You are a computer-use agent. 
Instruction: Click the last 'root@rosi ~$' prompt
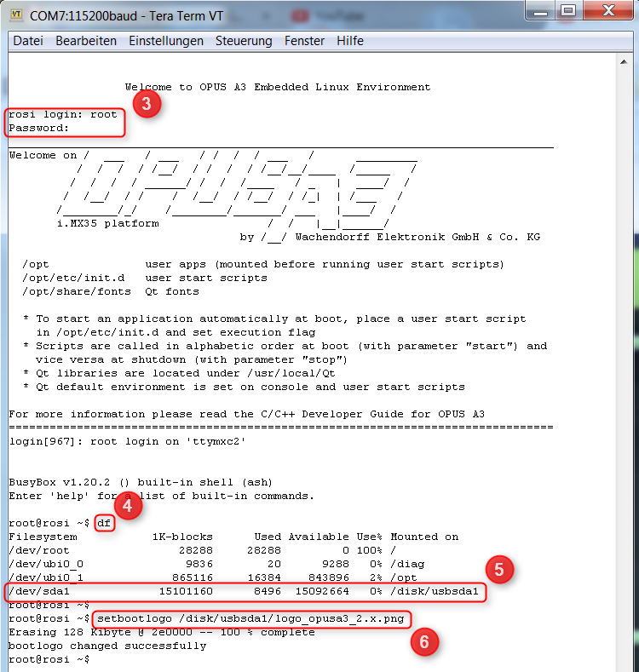point(49,659)
